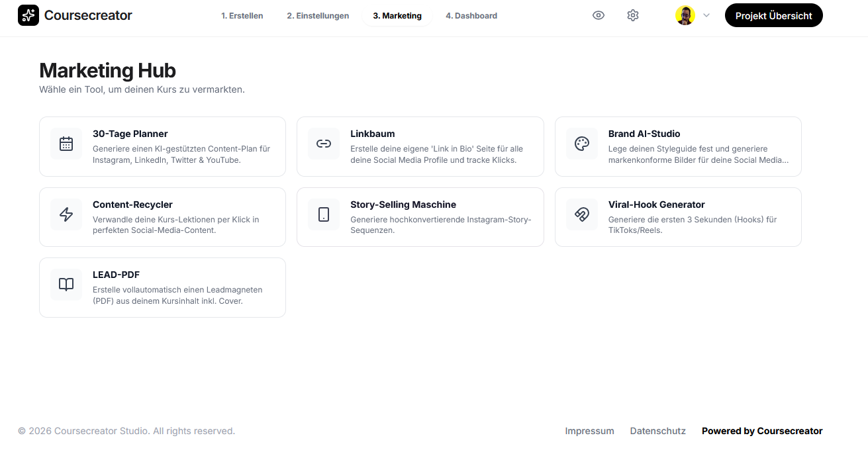Toggle preview with the eye icon
Image resolution: width=868 pixels, height=456 pixels.
[x=599, y=15]
